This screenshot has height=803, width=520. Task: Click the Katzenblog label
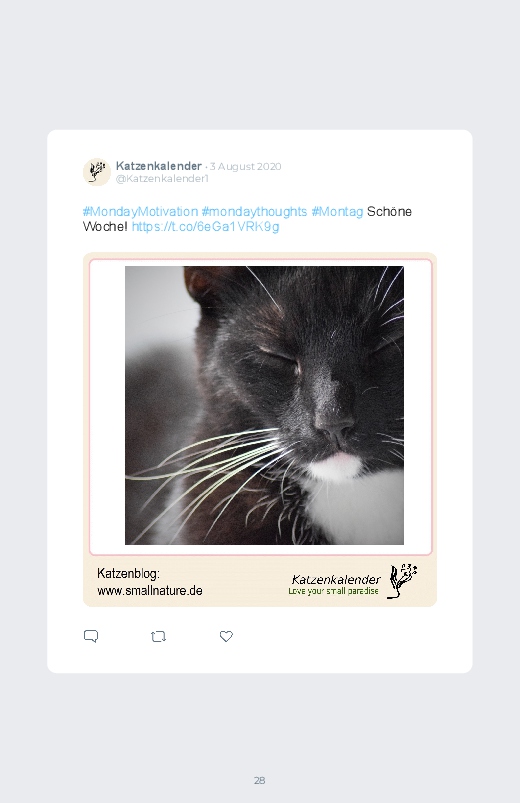(x=129, y=573)
